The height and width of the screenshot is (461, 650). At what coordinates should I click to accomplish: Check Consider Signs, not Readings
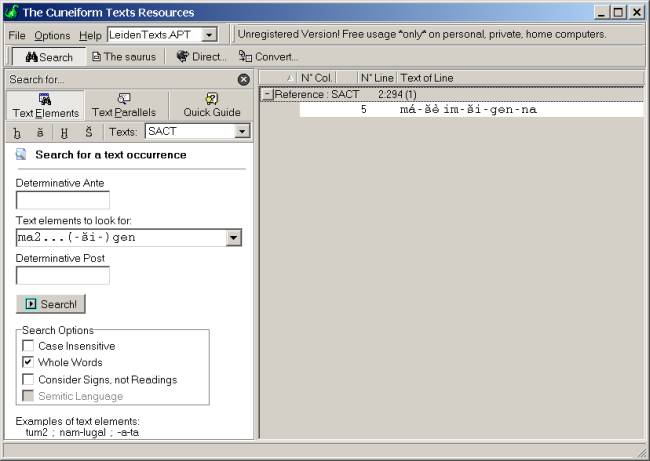(x=28, y=380)
